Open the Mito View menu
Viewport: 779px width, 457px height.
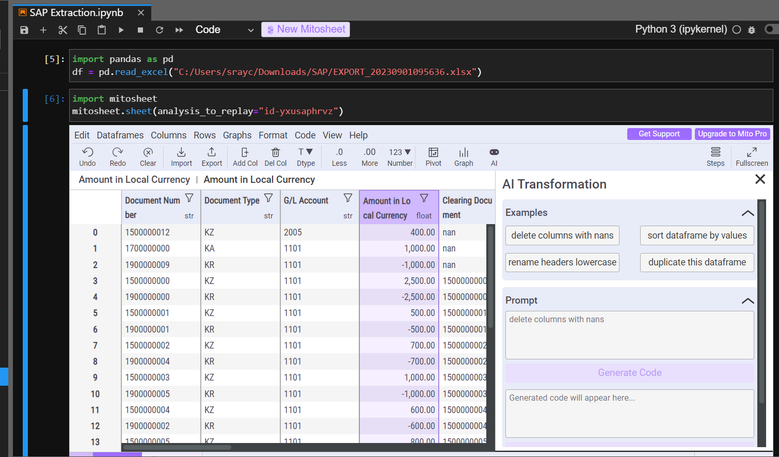pos(332,135)
